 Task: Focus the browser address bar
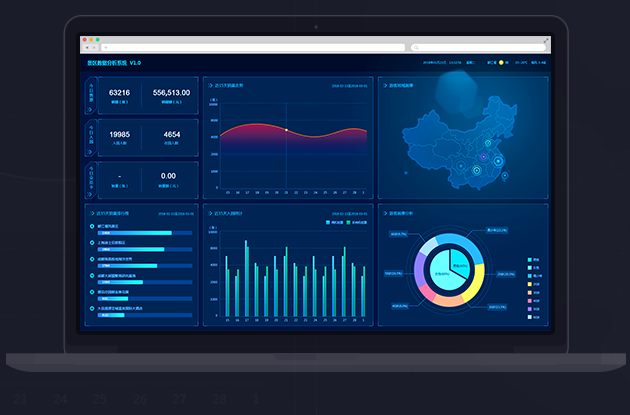253,47
